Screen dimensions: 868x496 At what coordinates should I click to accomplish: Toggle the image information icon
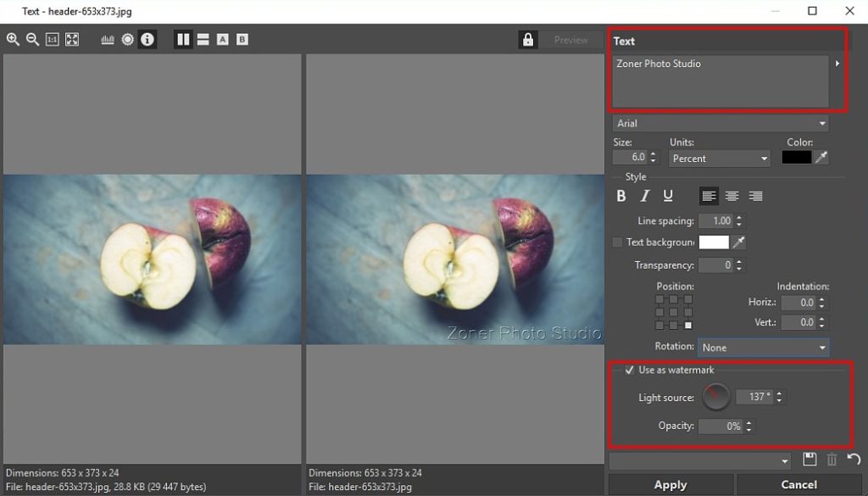(x=147, y=39)
